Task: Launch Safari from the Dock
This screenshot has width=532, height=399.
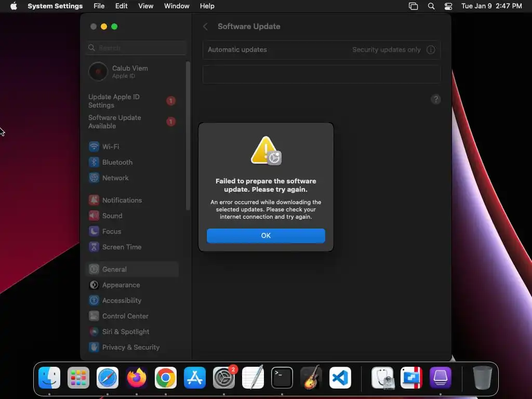Action: [108, 378]
